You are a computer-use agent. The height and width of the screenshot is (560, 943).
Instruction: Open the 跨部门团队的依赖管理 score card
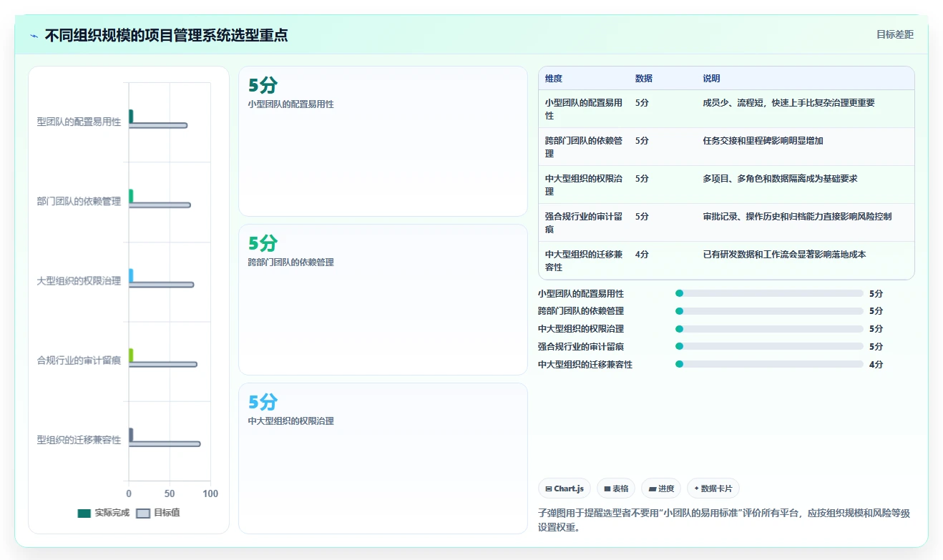coord(383,300)
